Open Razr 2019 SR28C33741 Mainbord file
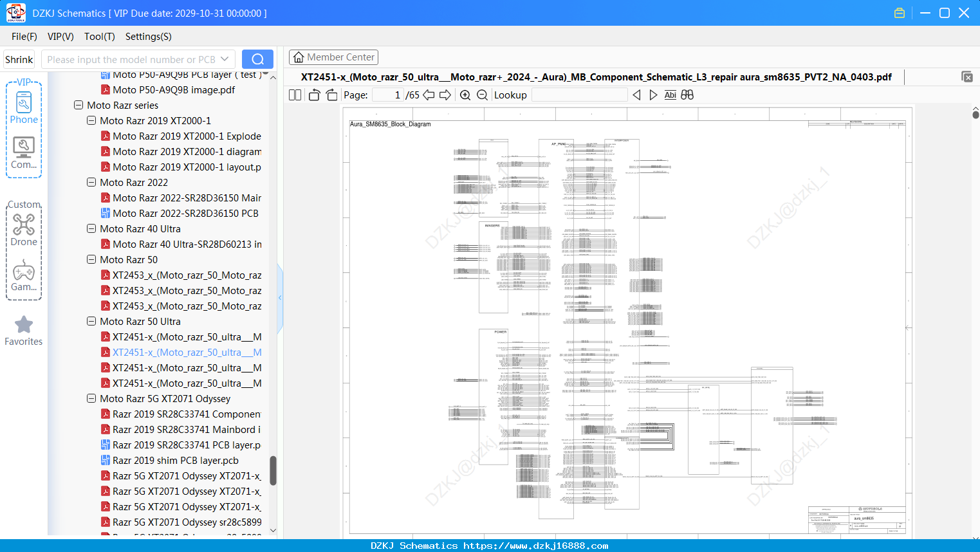980x552 pixels. pyautogui.click(x=187, y=430)
